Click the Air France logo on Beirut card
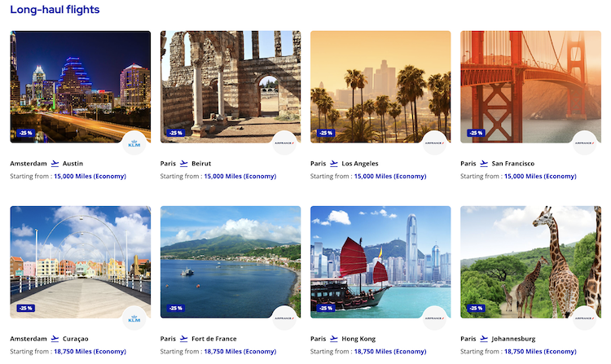This screenshot has height=364, width=611. pos(284,143)
